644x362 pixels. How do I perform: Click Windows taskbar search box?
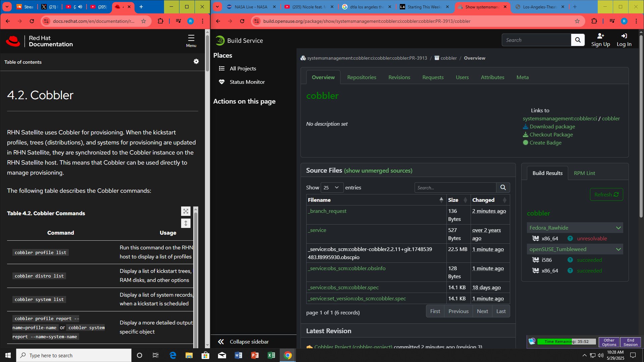click(74, 355)
